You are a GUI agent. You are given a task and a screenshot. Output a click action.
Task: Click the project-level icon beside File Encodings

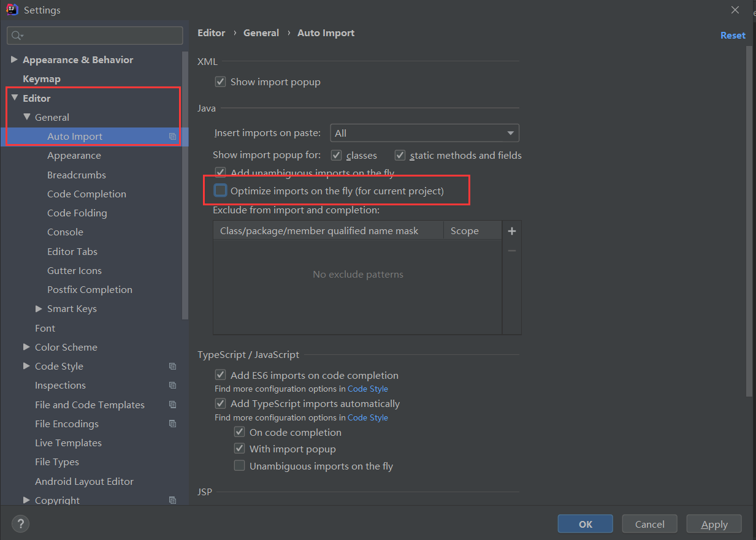click(172, 424)
